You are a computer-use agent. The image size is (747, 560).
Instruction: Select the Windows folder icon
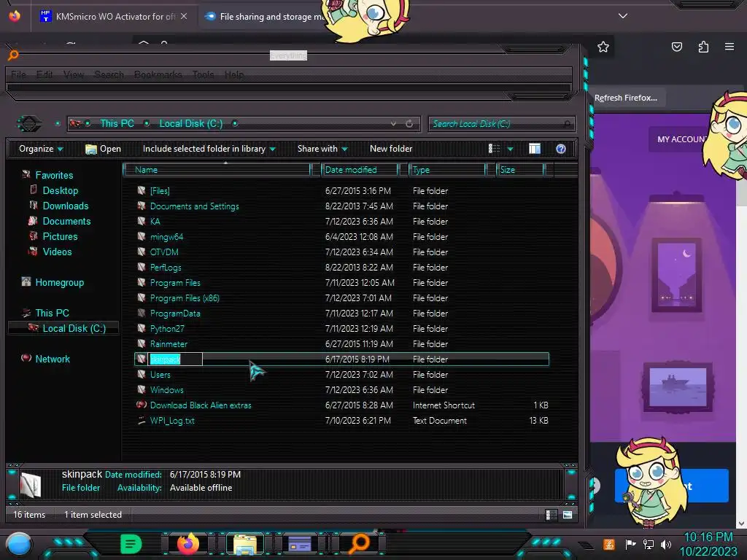tap(142, 389)
